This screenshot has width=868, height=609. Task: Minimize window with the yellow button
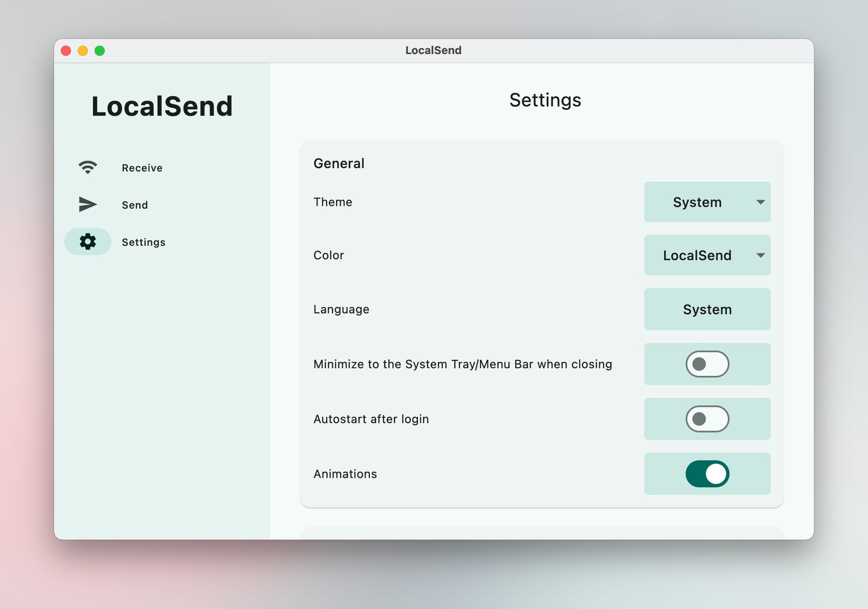pyautogui.click(x=83, y=51)
